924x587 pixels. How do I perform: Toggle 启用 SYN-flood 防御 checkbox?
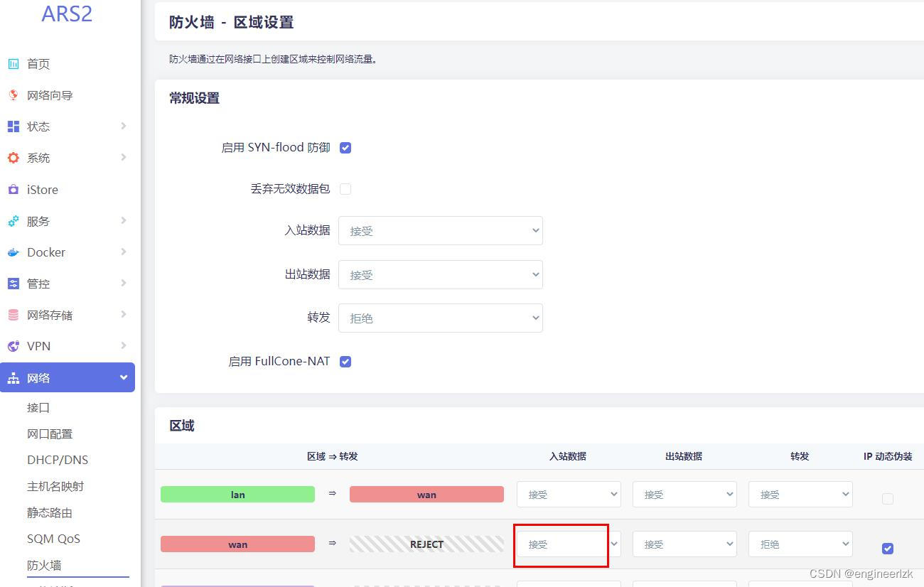(x=345, y=148)
